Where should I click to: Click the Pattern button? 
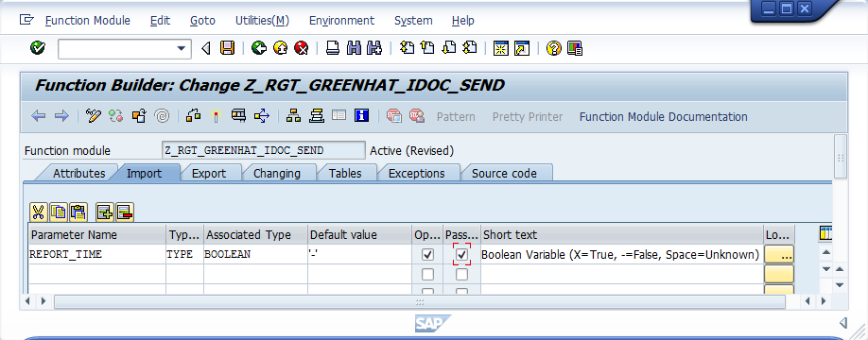pos(456,117)
